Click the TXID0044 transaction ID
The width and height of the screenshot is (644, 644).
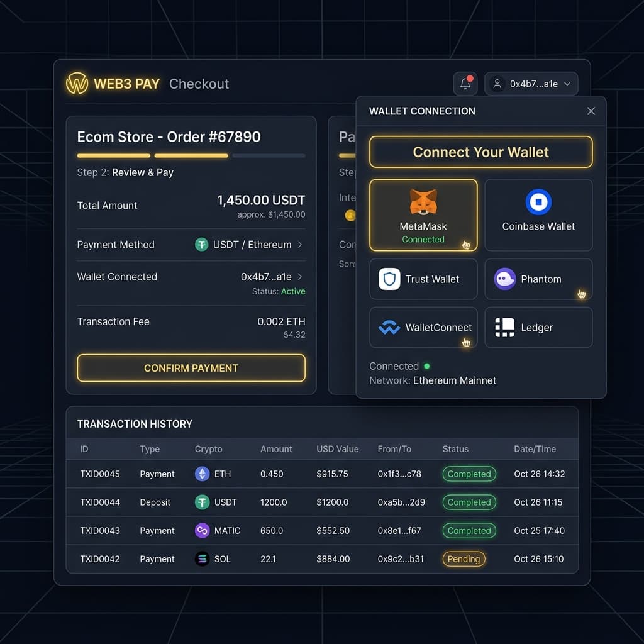pos(100,502)
